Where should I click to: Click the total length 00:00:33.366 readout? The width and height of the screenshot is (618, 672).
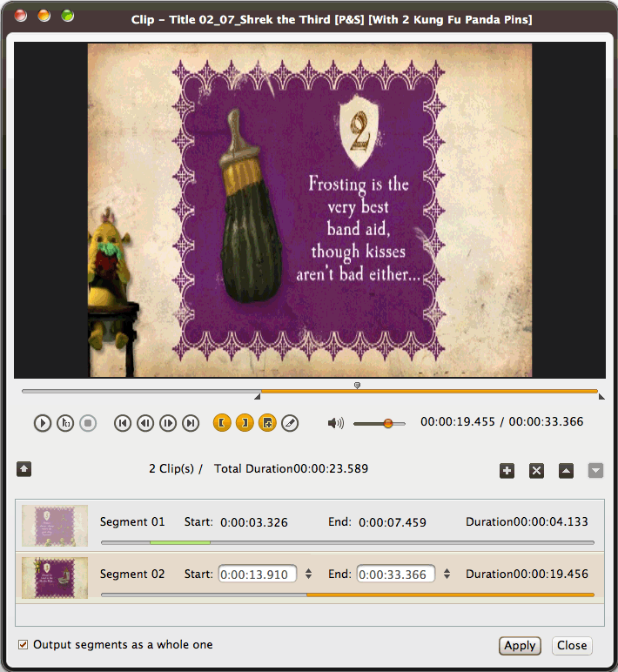[546, 421]
